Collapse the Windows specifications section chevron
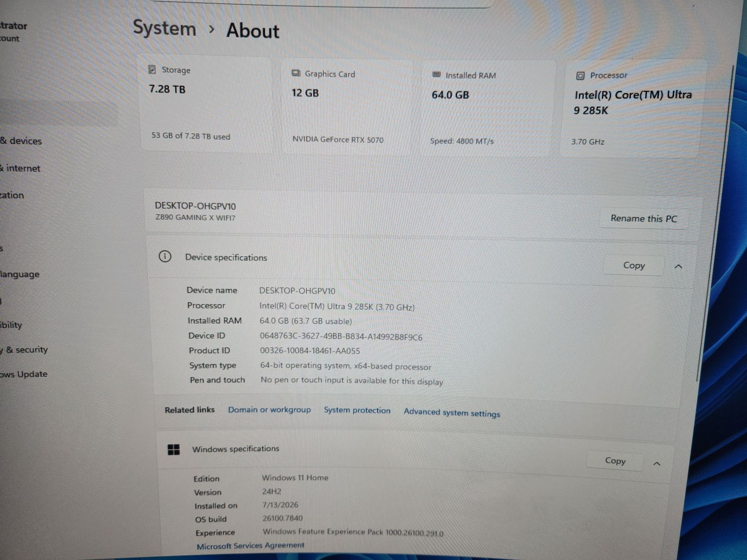747x560 pixels. pos(657,463)
